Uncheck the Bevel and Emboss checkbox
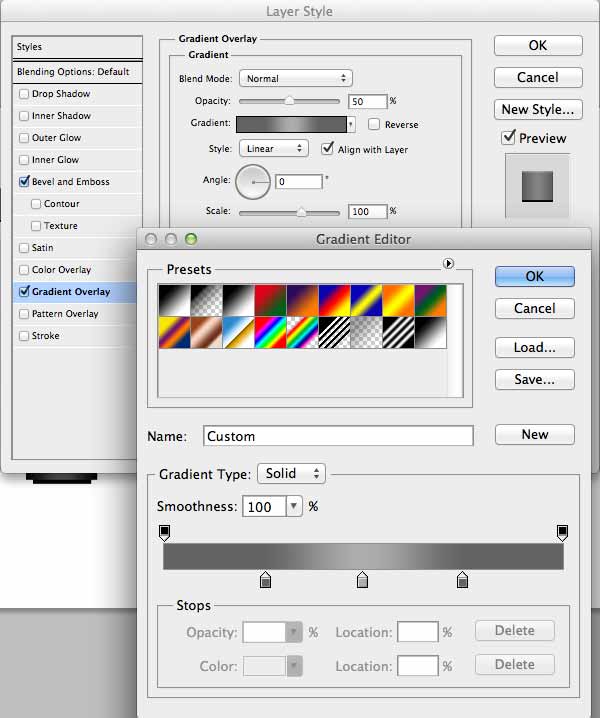The height and width of the screenshot is (718, 600). 24,181
